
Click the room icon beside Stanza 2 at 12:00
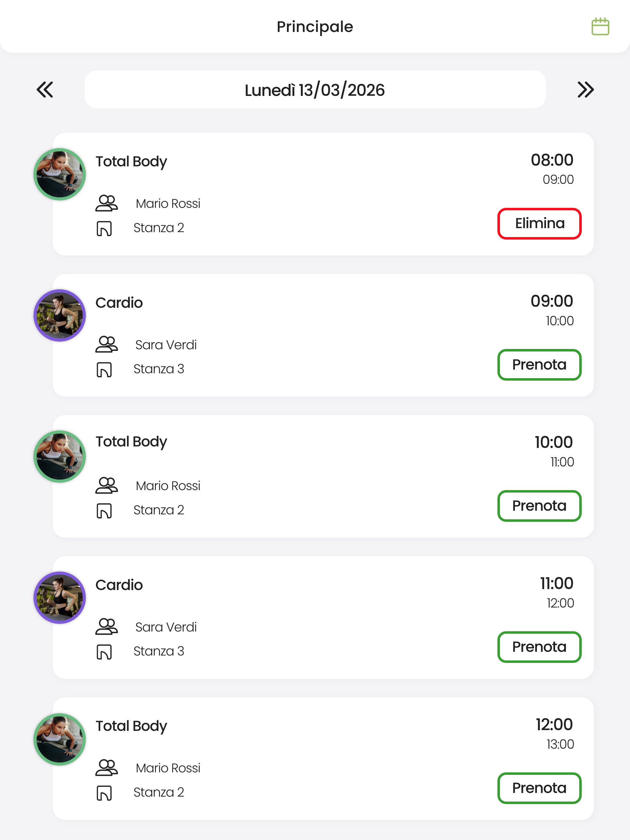click(x=104, y=793)
